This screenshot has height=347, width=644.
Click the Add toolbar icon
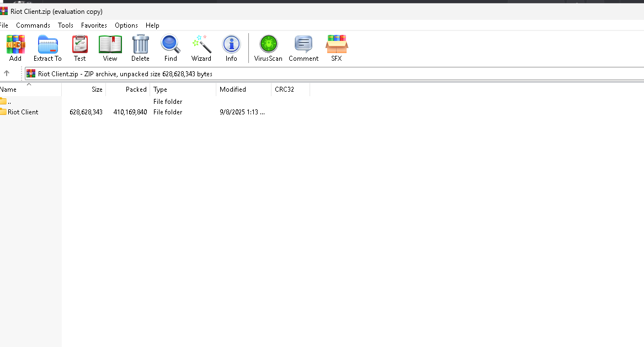15,48
